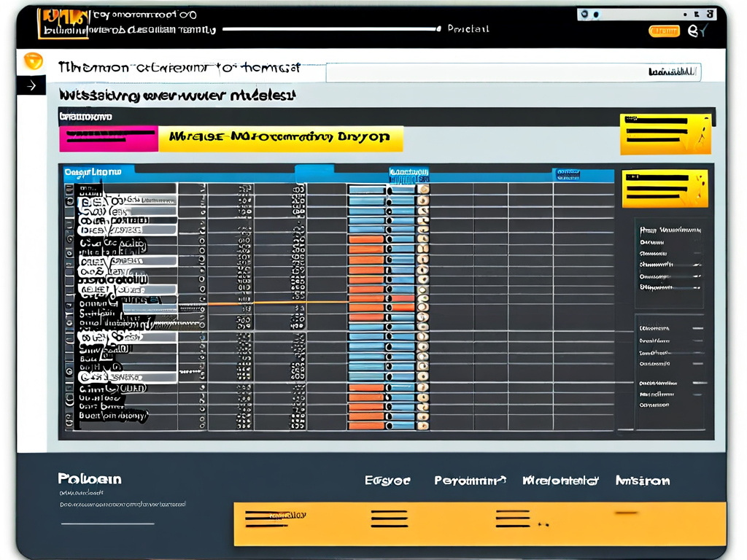747x560 pixels.
Task: Select the leftmost blue table header tab
Action: pos(96,173)
